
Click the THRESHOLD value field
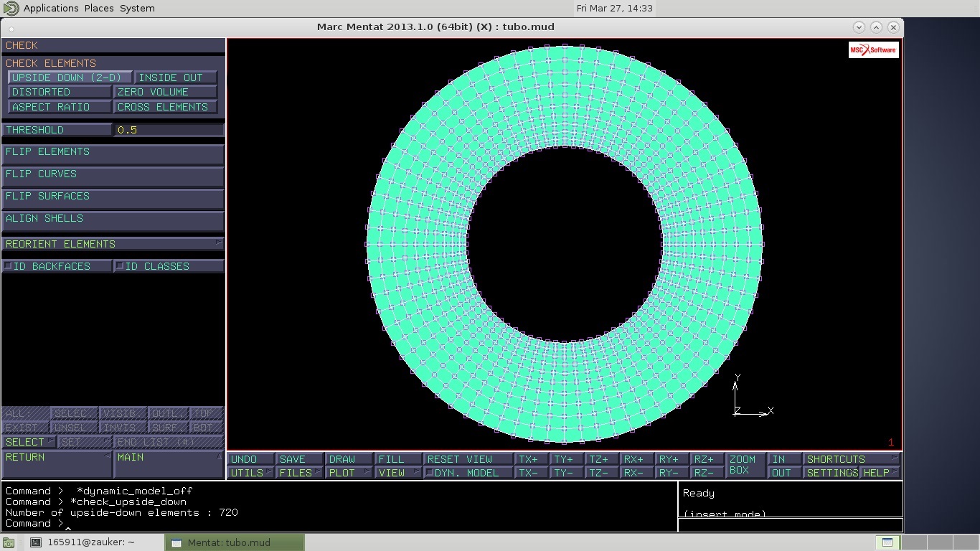click(169, 130)
